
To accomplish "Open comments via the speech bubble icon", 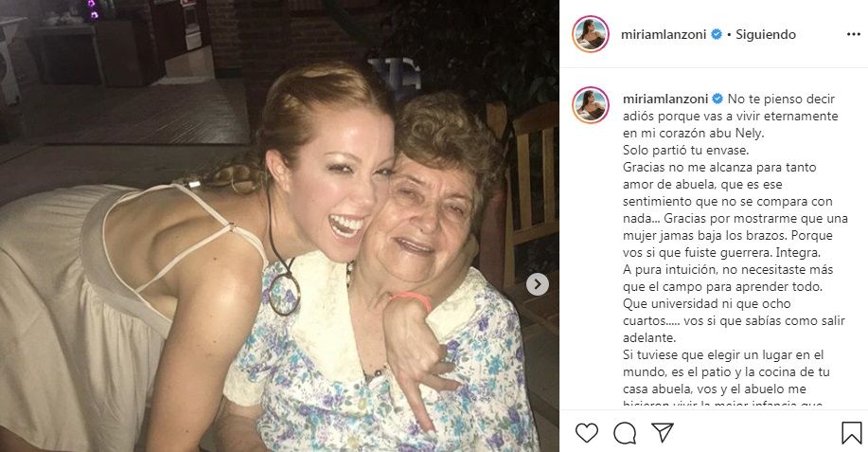I will (625, 433).
